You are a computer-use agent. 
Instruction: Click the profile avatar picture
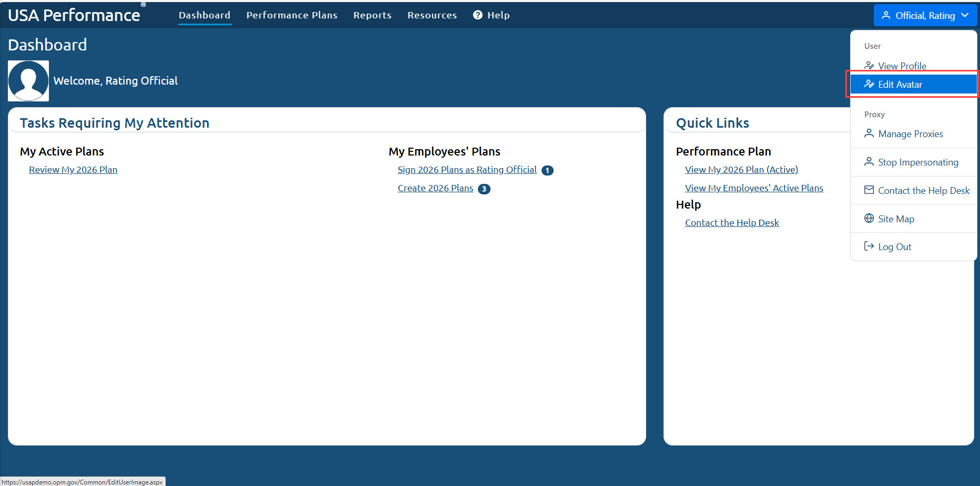pos(28,81)
